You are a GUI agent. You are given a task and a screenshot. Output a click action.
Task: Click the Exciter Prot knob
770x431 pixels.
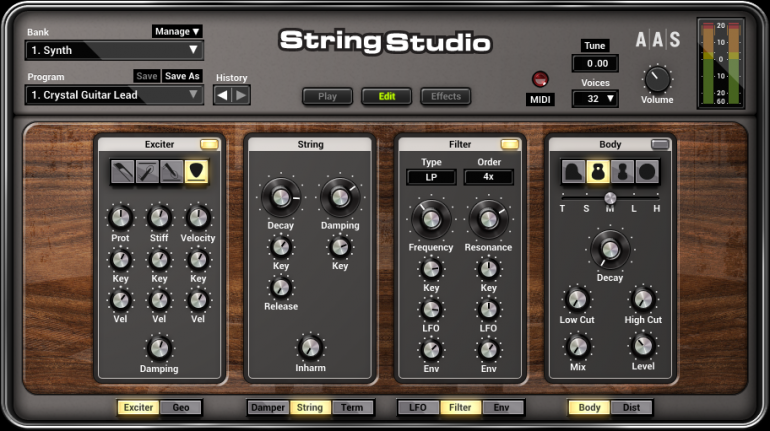120,217
